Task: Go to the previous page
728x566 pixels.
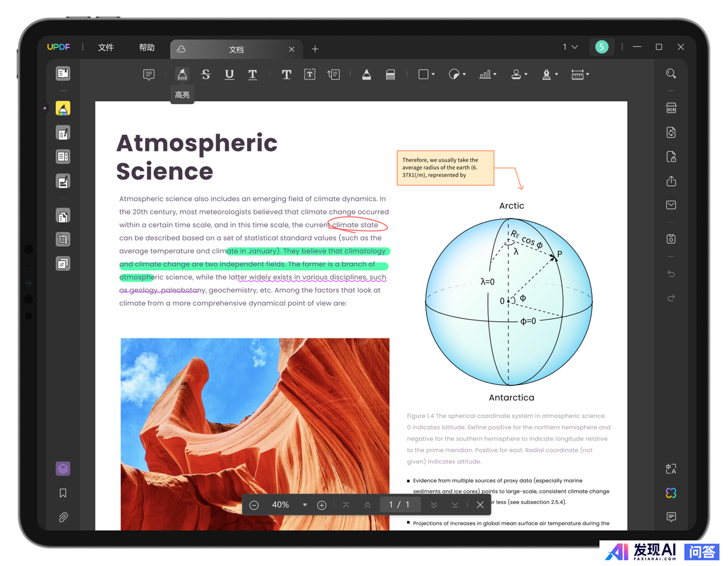Action: [x=367, y=505]
